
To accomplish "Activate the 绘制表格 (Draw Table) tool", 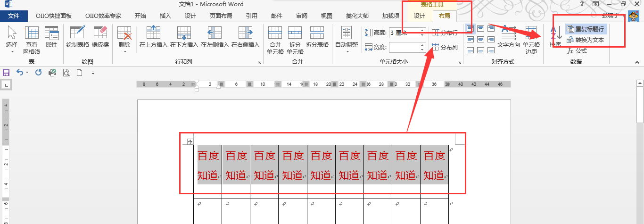I will point(77,37).
